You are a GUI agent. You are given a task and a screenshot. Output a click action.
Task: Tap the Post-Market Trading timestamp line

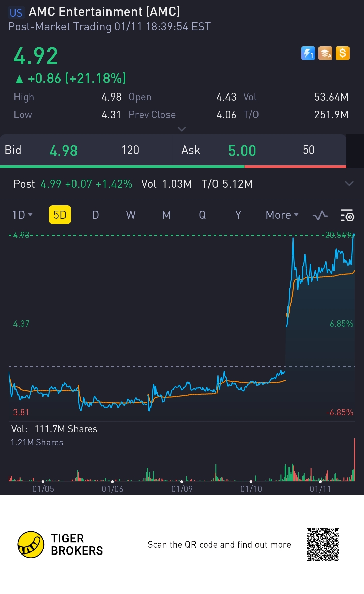click(109, 27)
